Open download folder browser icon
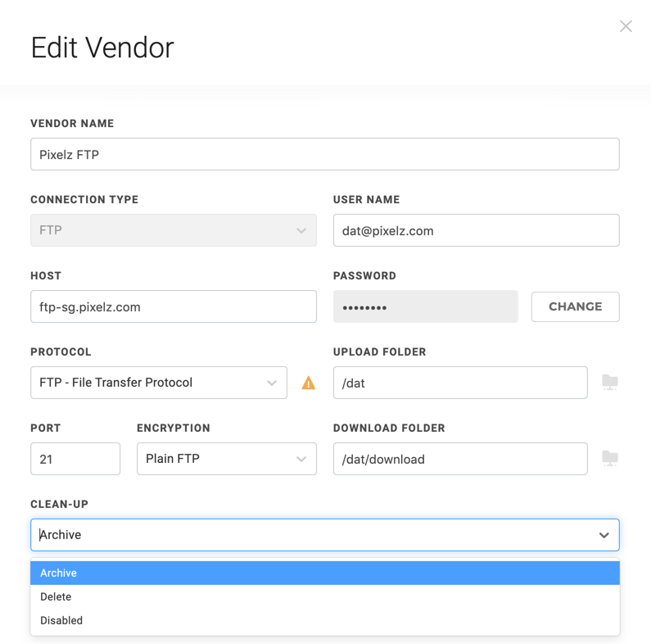Screen dimensions: 651x644 tap(610, 459)
